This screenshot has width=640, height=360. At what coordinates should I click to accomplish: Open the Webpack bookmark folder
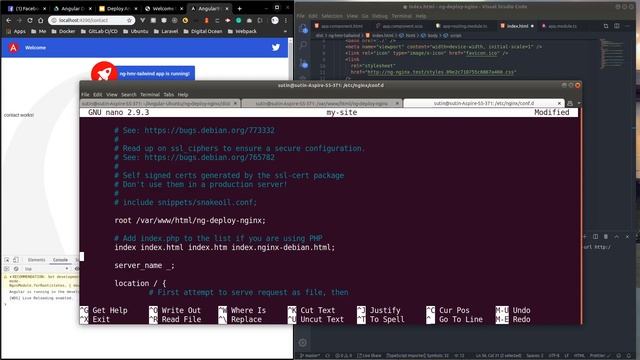pos(242,31)
